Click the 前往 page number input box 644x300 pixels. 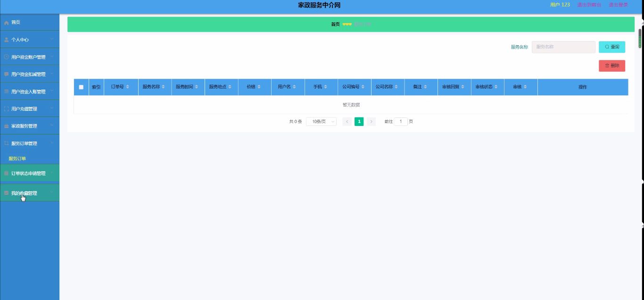click(x=401, y=122)
